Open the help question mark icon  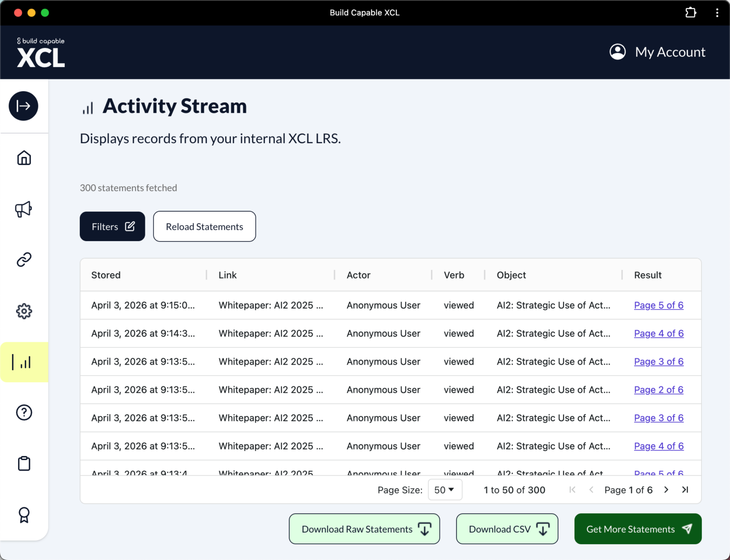[24, 413]
